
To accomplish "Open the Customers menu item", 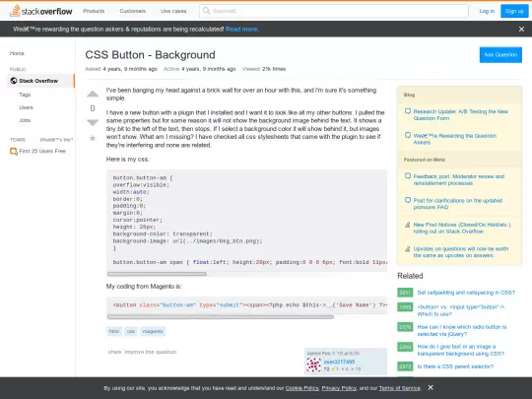I will tap(133, 11).
